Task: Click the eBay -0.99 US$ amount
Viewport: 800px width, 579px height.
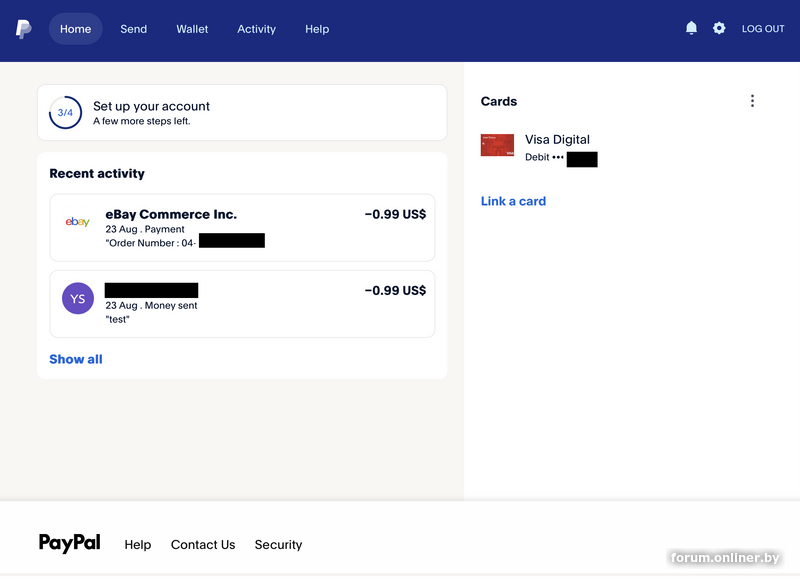Action: 395,214
